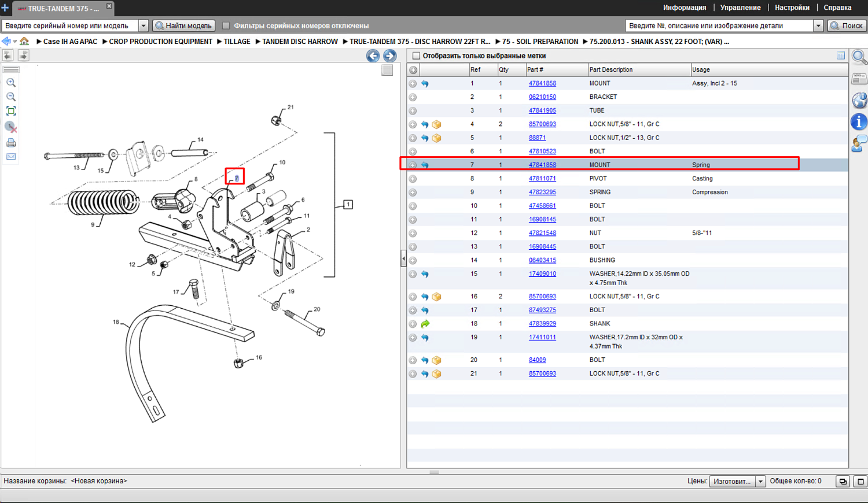Open the Настройки menu
Screen dimensions: 868x503
[792, 8]
